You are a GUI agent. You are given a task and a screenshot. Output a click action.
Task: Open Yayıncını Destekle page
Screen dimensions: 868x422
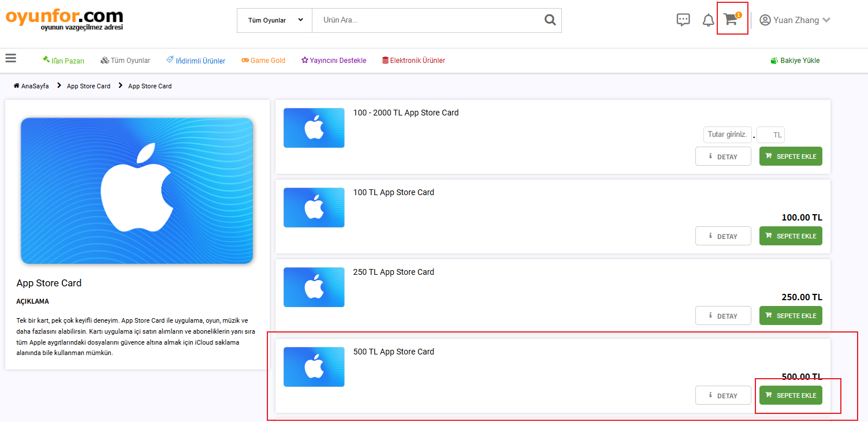tap(334, 60)
